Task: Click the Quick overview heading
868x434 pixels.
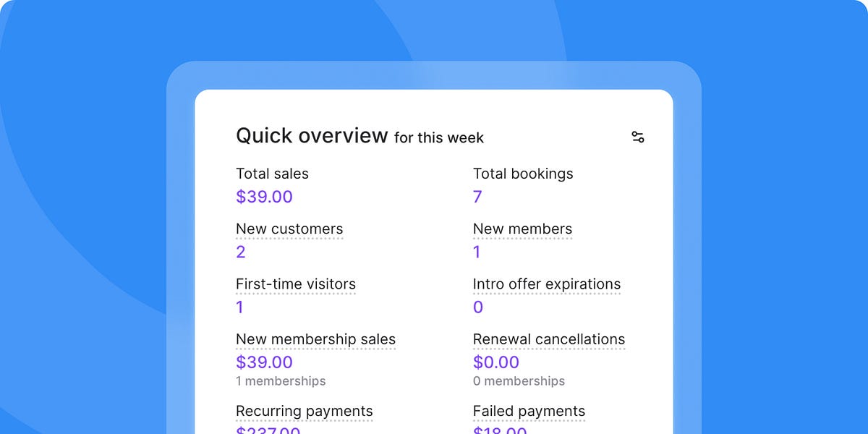Action: (312, 135)
